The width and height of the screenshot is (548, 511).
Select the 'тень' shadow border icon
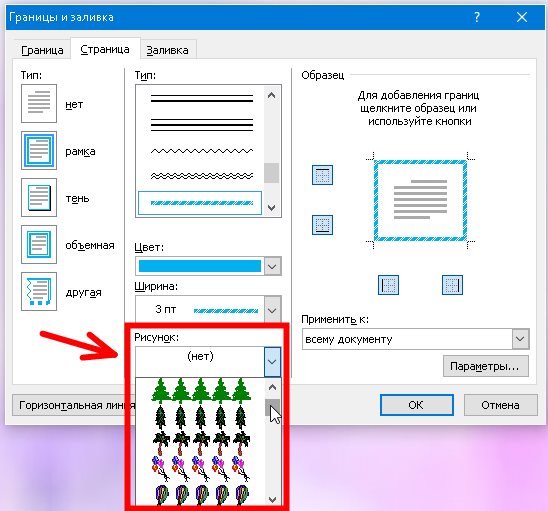(x=39, y=197)
